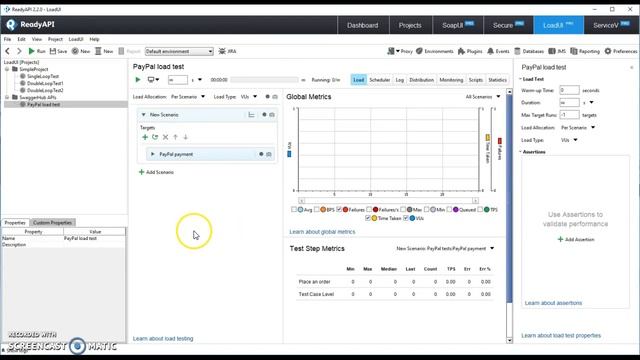Open the Reporting toolbar icon
Viewport: 640px width, 360px height.
coord(574,51)
